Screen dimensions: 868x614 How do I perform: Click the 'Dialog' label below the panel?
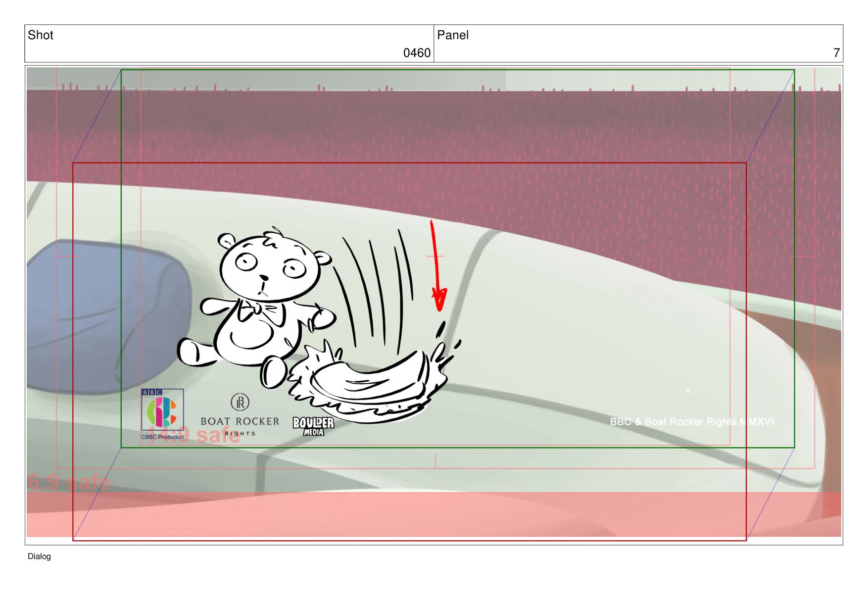click(x=39, y=557)
